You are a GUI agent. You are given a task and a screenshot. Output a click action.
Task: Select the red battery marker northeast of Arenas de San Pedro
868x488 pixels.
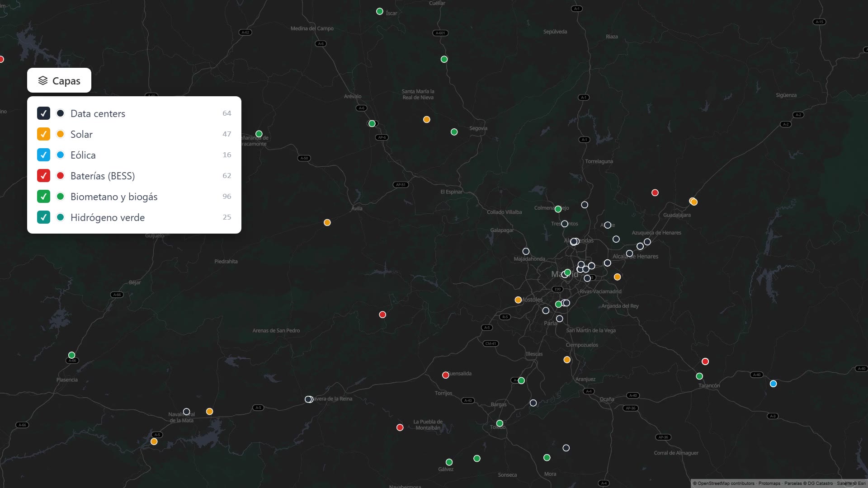click(x=382, y=314)
